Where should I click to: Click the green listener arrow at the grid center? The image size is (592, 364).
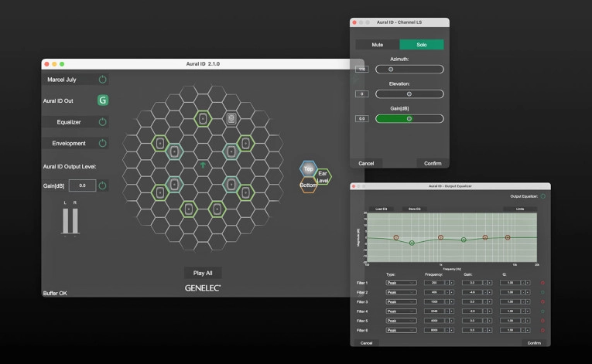tap(203, 165)
